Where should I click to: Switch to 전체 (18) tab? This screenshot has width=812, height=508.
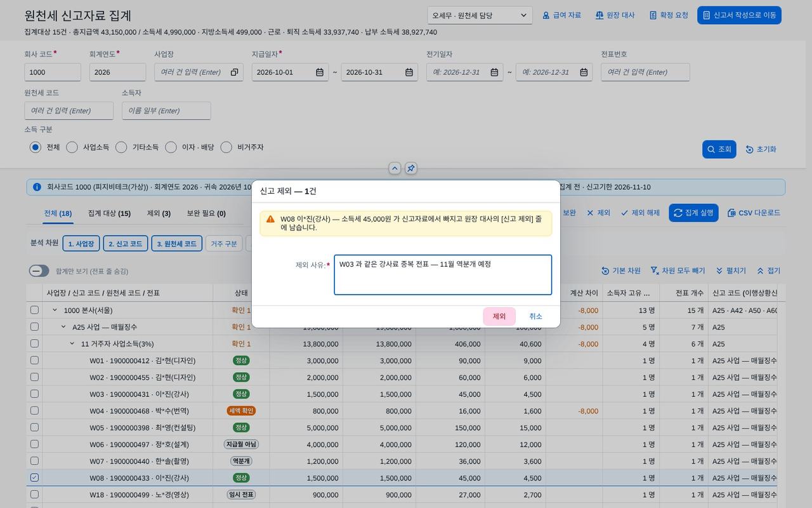pyautogui.click(x=58, y=213)
